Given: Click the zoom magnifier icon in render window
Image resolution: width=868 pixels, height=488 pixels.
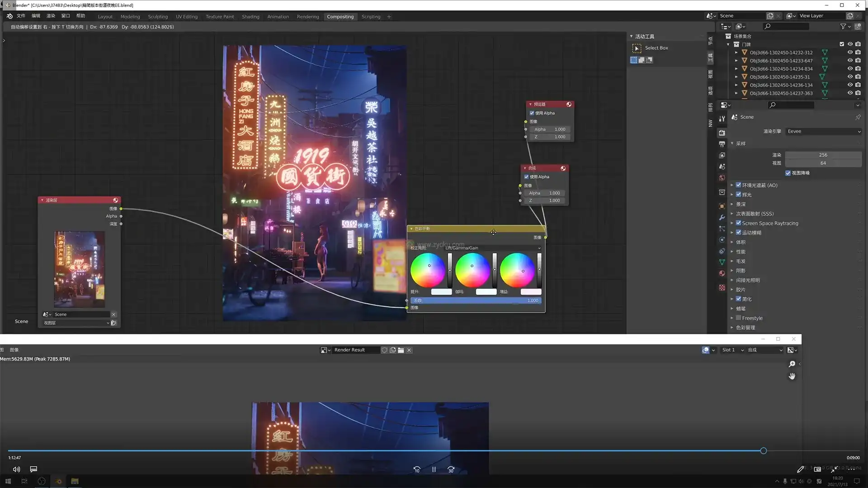Looking at the screenshot, I should point(792,364).
